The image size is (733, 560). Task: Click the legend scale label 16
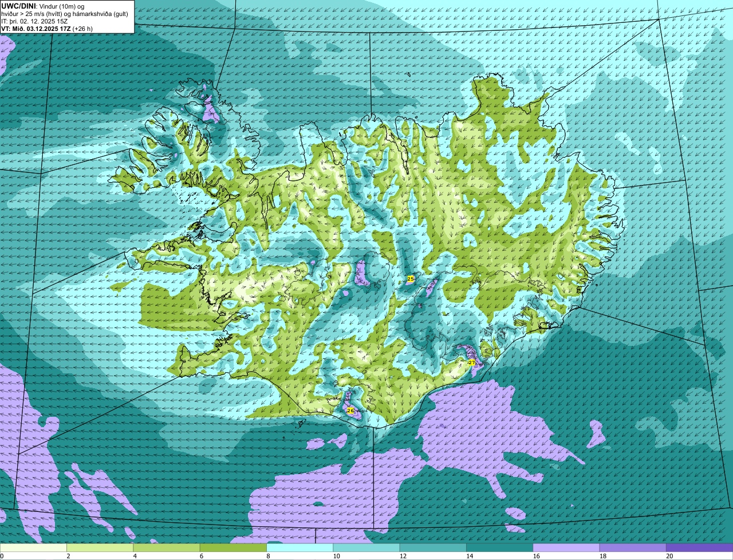click(x=536, y=556)
